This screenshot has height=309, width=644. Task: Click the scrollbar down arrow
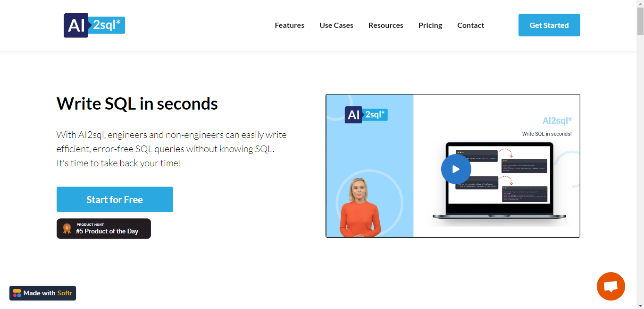pos(640,305)
